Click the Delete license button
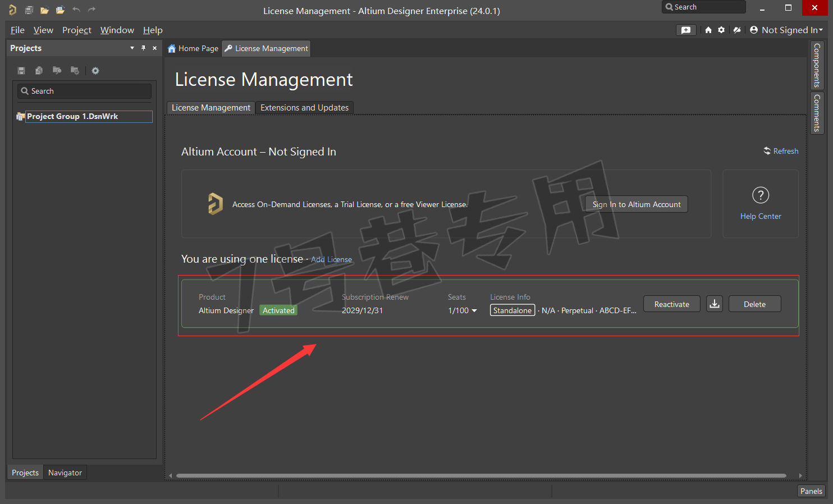The height and width of the screenshot is (504, 833). click(x=754, y=304)
